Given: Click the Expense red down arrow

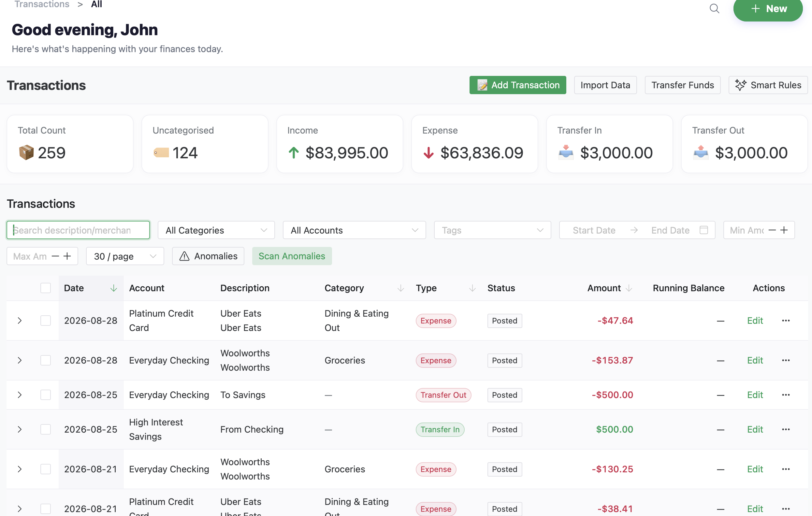Looking at the screenshot, I should pos(428,153).
